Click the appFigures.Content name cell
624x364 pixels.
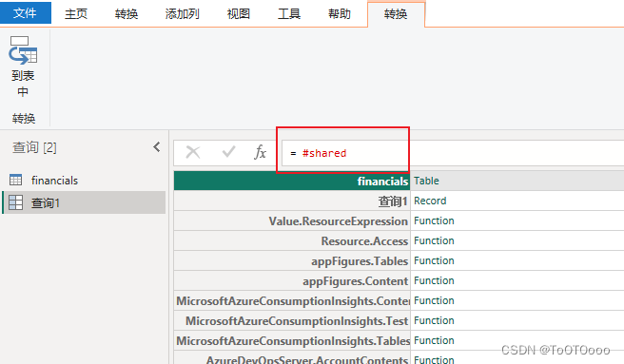tap(292, 281)
